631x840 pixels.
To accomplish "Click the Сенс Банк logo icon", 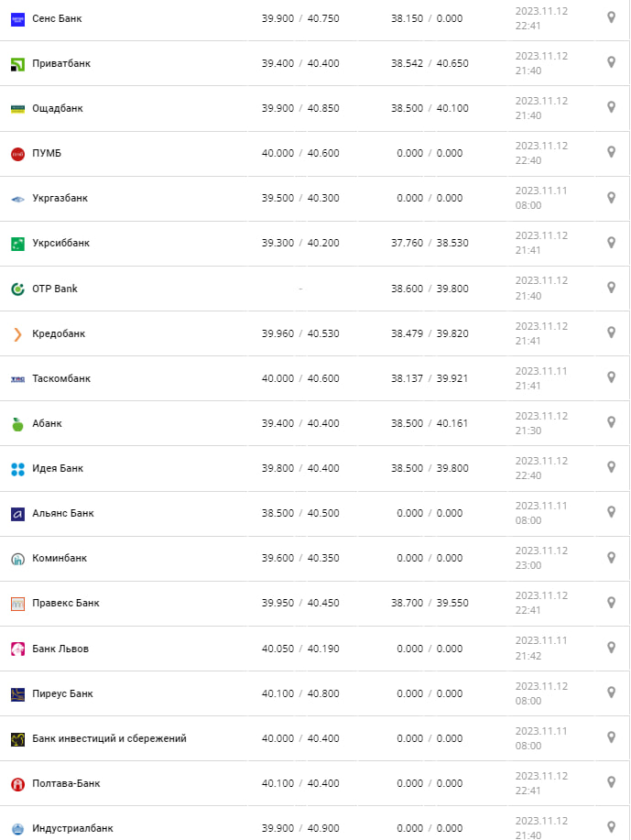I will pos(17,18).
